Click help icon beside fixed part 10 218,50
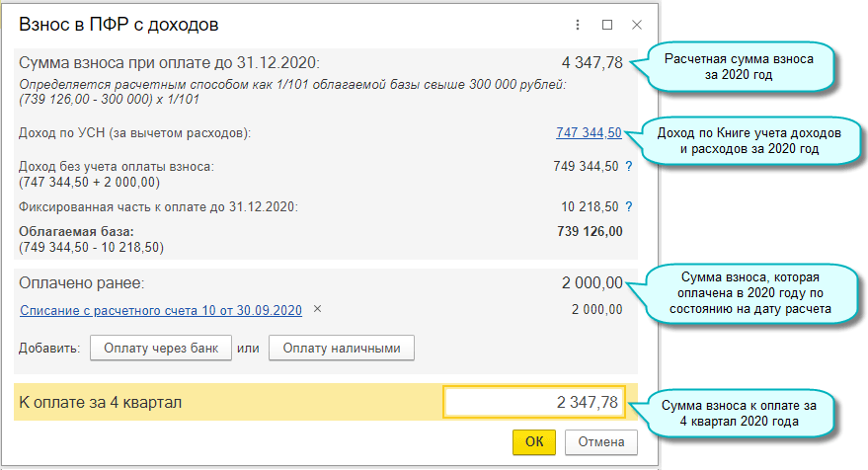 [629, 206]
